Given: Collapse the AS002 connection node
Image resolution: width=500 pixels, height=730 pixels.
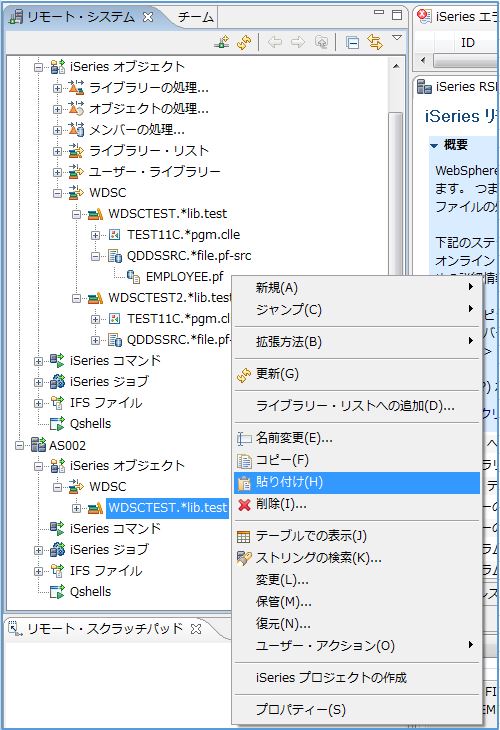Looking at the screenshot, I should [19, 446].
